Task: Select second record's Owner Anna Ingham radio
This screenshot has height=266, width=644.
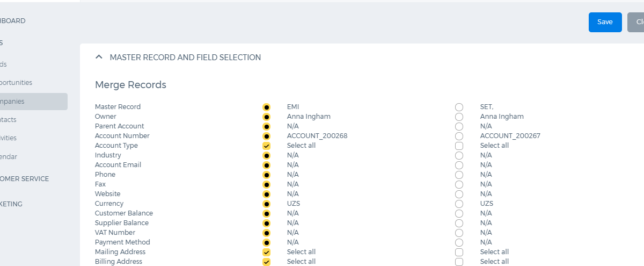Action: (459, 117)
